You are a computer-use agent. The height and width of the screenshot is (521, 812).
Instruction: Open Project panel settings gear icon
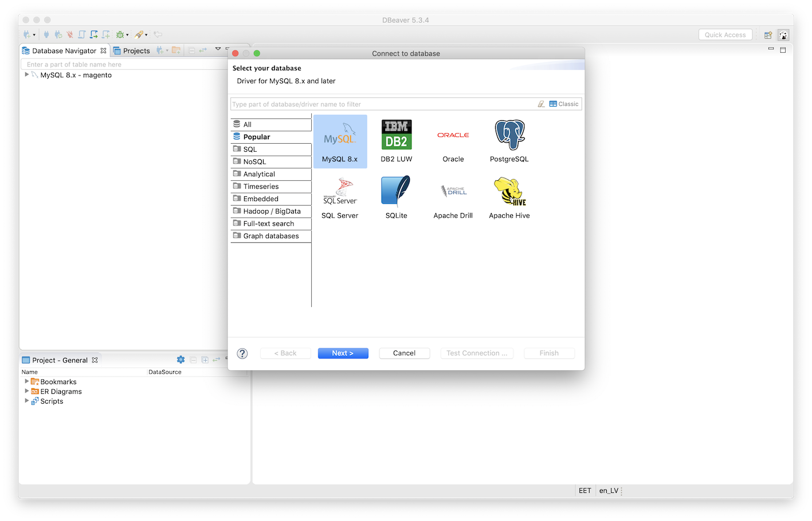pyautogui.click(x=181, y=360)
